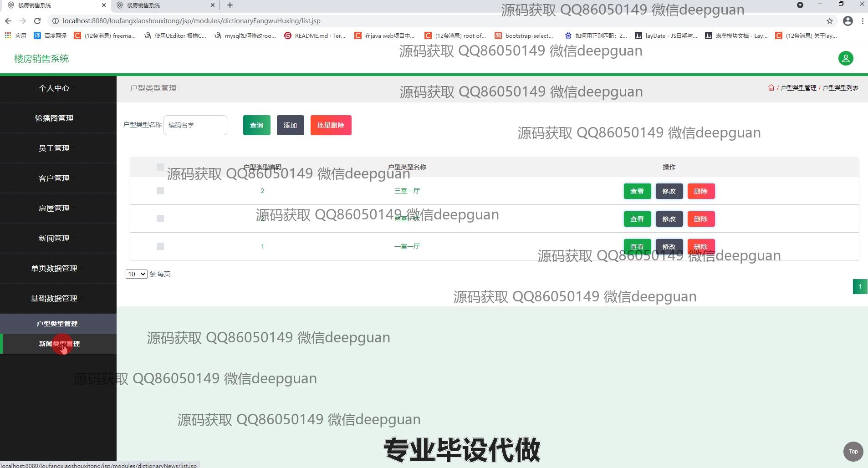Screen dimensions: 868x468
Task: Click 修改 button for 三室一厅 row
Action: [669, 191]
